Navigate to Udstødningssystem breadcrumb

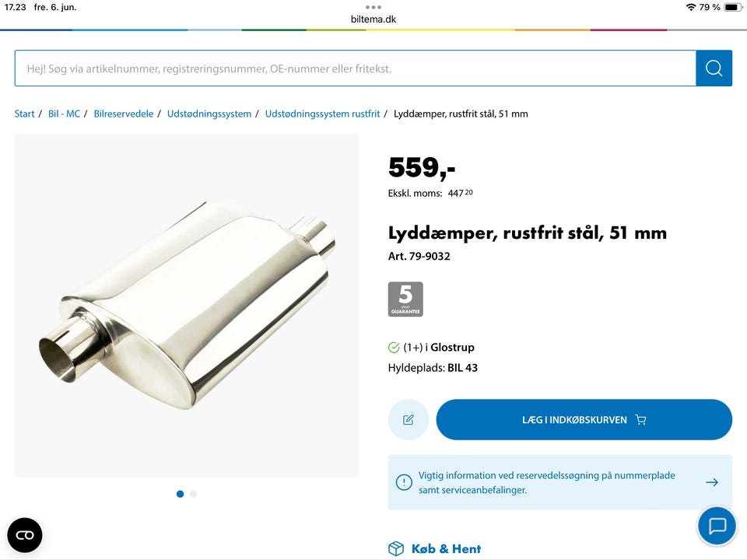click(x=209, y=114)
